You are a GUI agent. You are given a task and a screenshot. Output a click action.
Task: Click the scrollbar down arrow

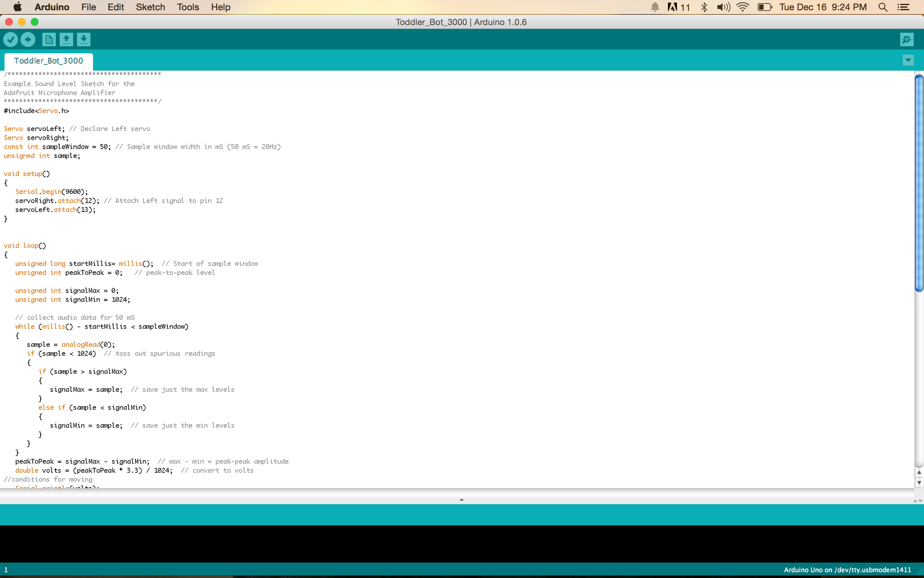point(919,482)
